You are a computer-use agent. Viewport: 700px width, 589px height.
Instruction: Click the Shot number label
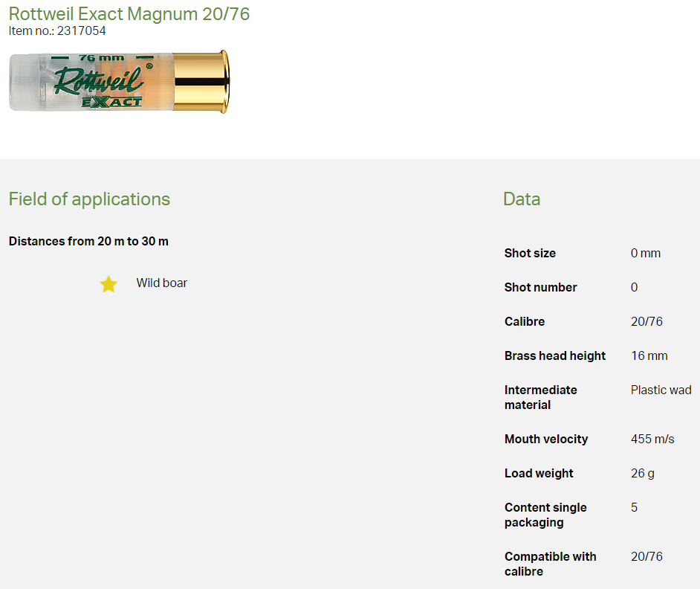point(540,287)
